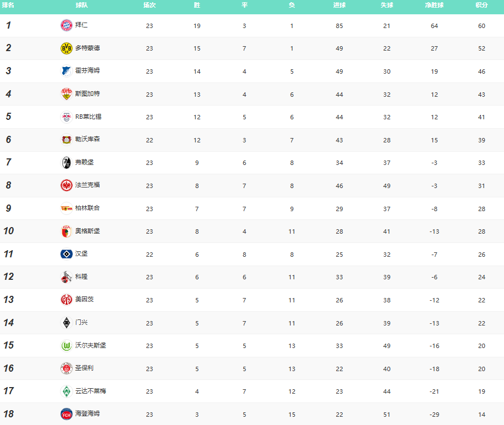Click the Werder Bremen logo

(66, 391)
